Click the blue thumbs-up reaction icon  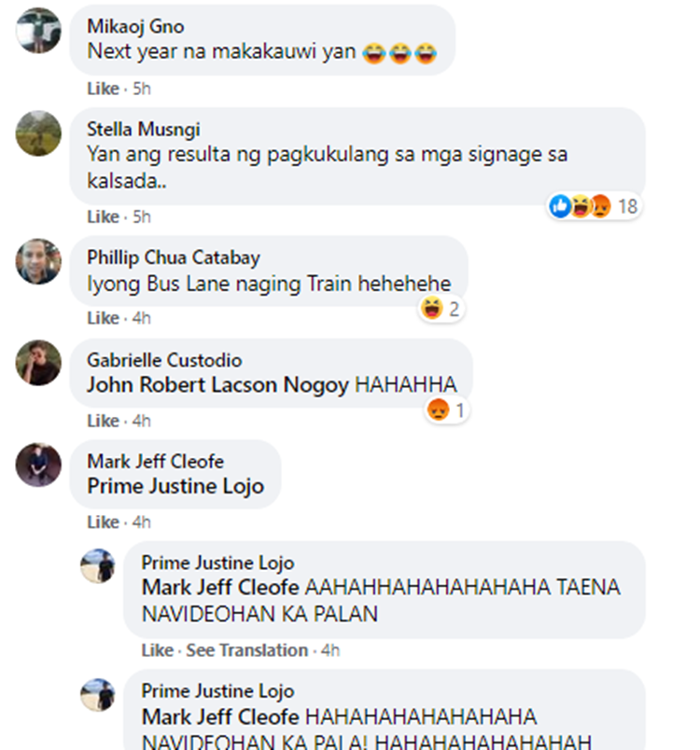pyautogui.click(x=560, y=206)
